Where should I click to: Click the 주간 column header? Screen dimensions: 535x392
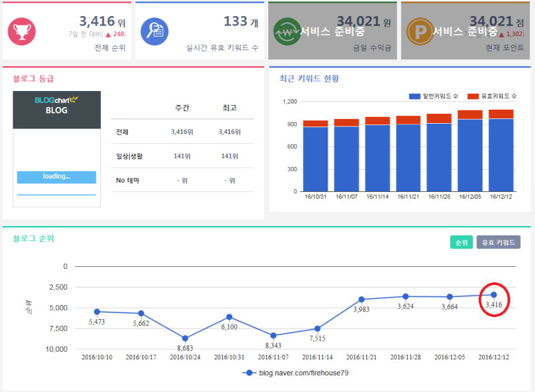coord(182,108)
